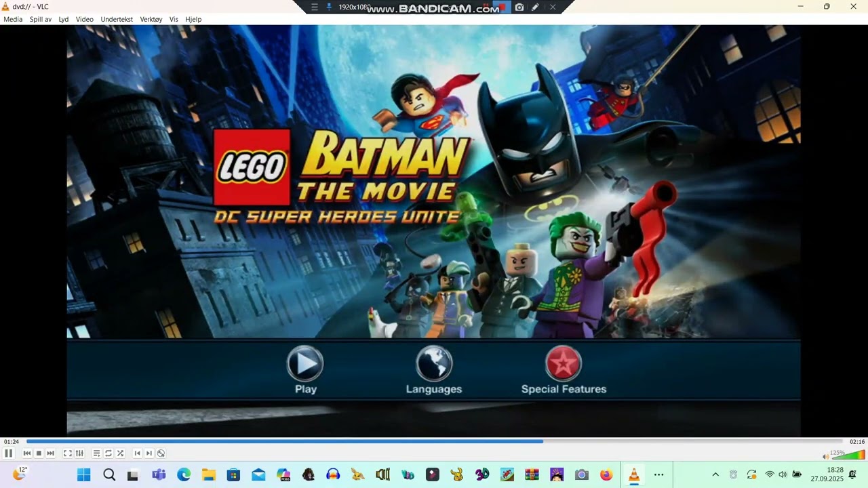This screenshot has height=488, width=868.
Task: Click the total time 02:16 label
Action: click(857, 442)
